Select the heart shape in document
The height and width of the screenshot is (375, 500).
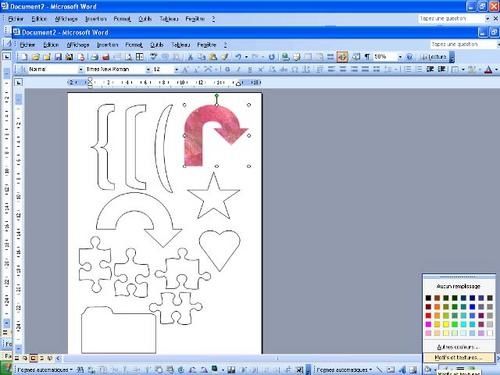[220, 250]
